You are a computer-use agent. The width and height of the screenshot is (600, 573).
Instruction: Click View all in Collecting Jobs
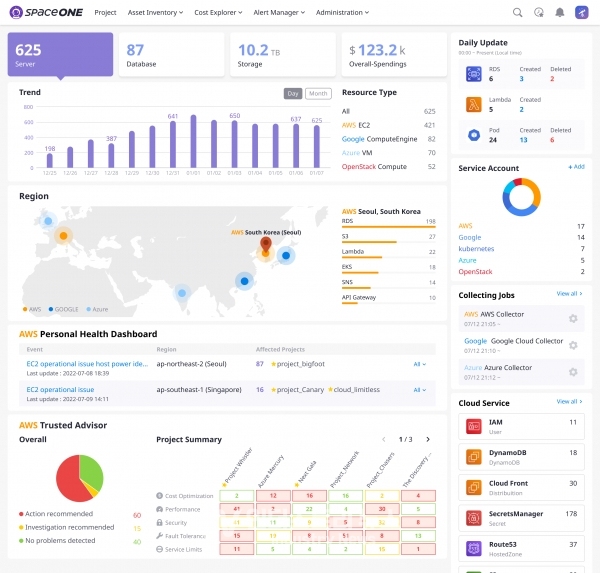click(569, 294)
